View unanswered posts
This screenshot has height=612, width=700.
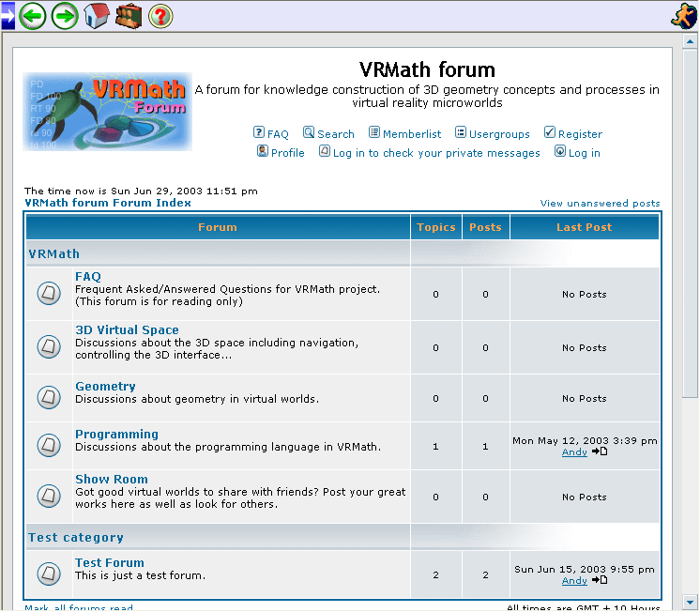click(x=600, y=204)
